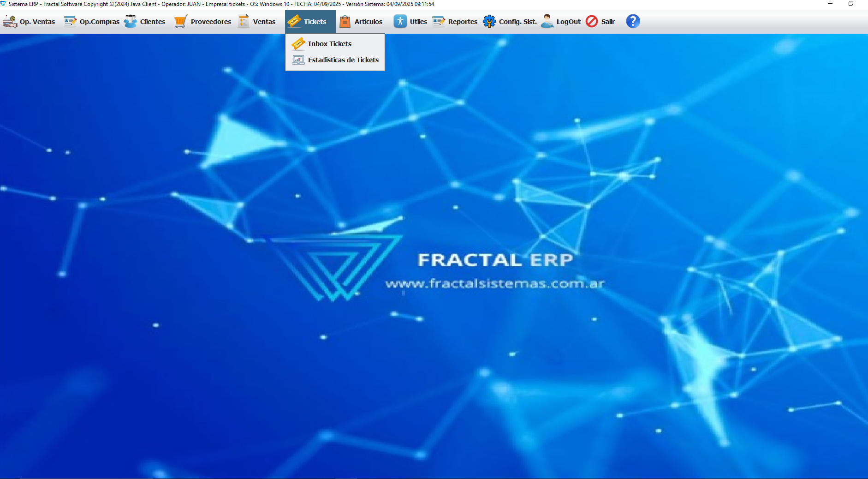868x479 pixels.
Task: Click the blue help question mark icon
Action: [633, 21]
